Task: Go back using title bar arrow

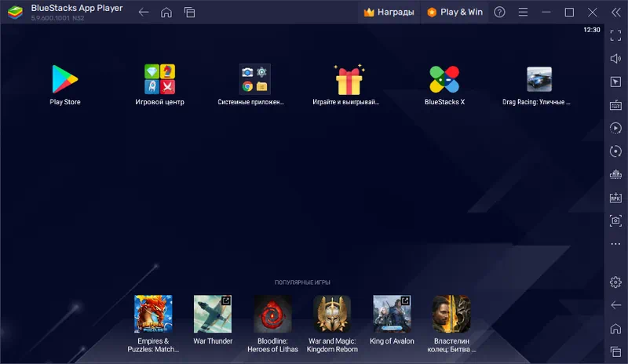Action: point(144,12)
